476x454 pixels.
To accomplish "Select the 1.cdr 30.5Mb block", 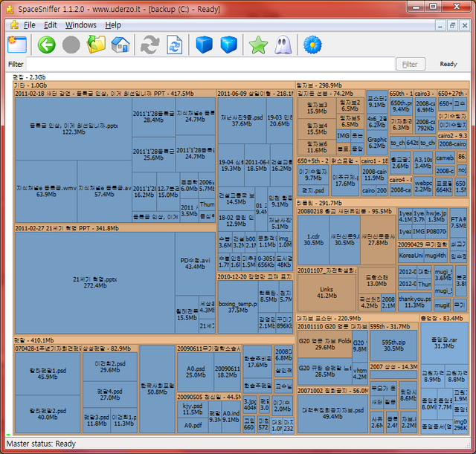I will pyautogui.click(x=313, y=239).
